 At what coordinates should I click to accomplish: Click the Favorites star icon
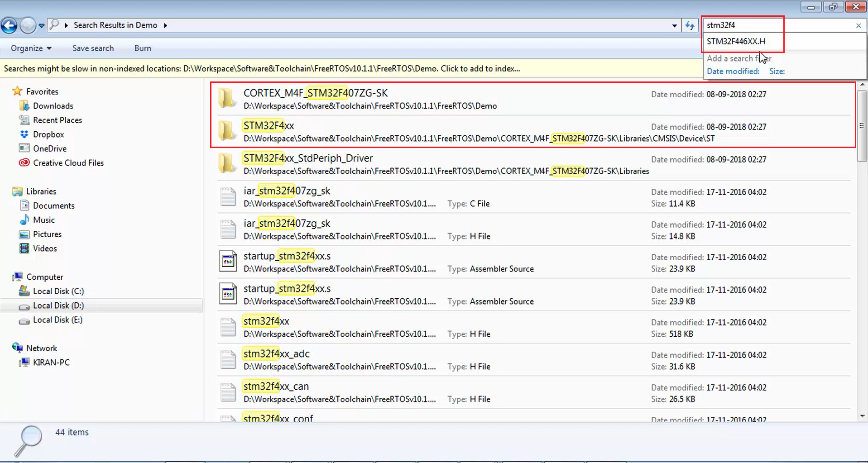point(17,91)
